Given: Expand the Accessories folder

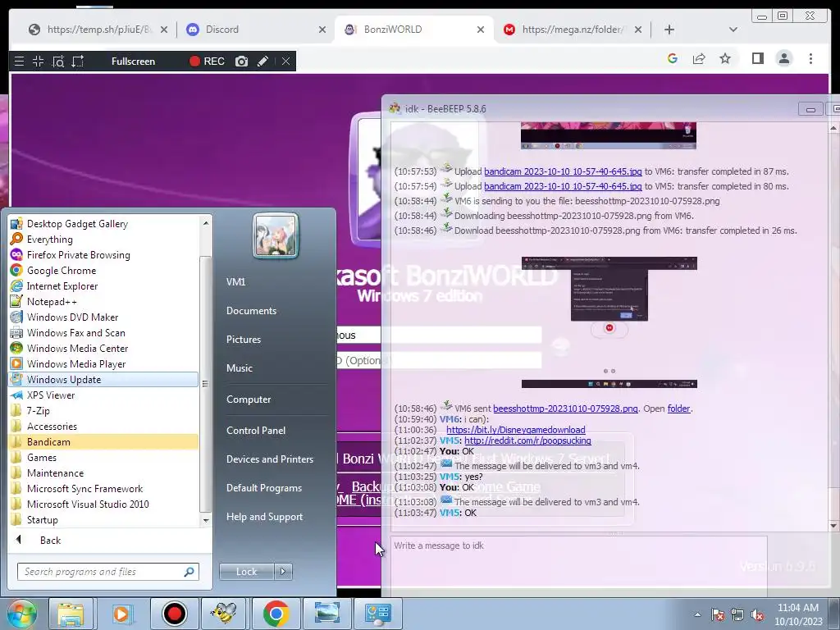Looking at the screenshot, I should coord(104,426).
